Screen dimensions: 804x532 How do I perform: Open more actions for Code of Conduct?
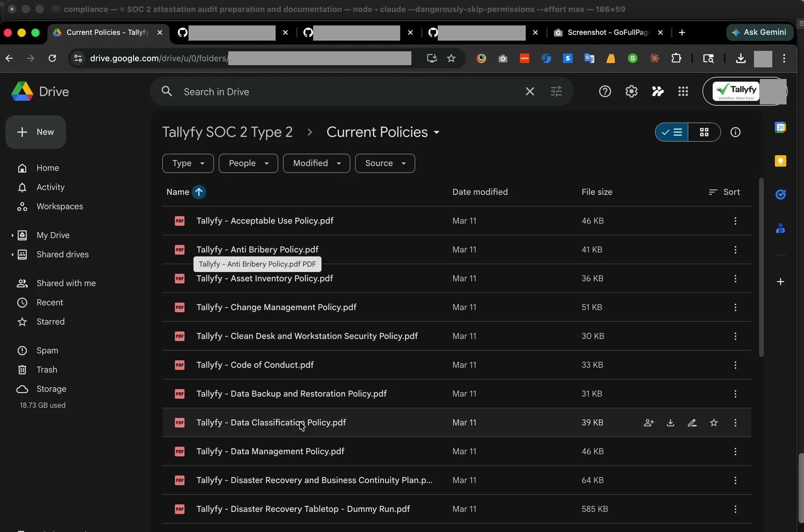[x=735, y=365]
